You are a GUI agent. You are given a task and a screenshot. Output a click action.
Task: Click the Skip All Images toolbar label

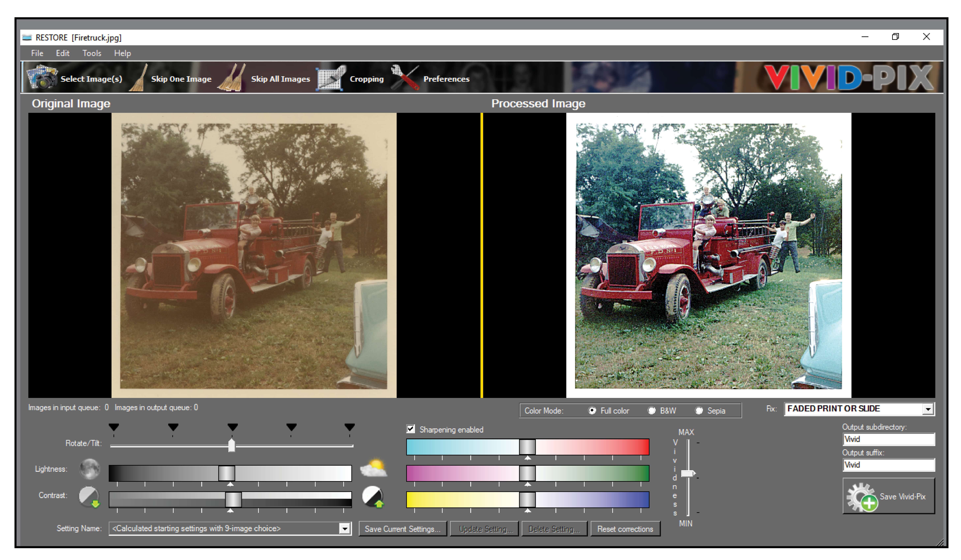[x=281, y=79]
